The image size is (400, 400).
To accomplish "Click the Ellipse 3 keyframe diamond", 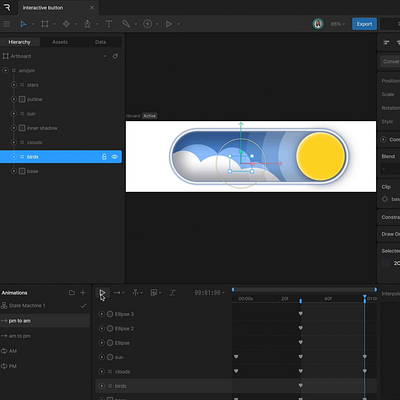I will click(301, 314).
